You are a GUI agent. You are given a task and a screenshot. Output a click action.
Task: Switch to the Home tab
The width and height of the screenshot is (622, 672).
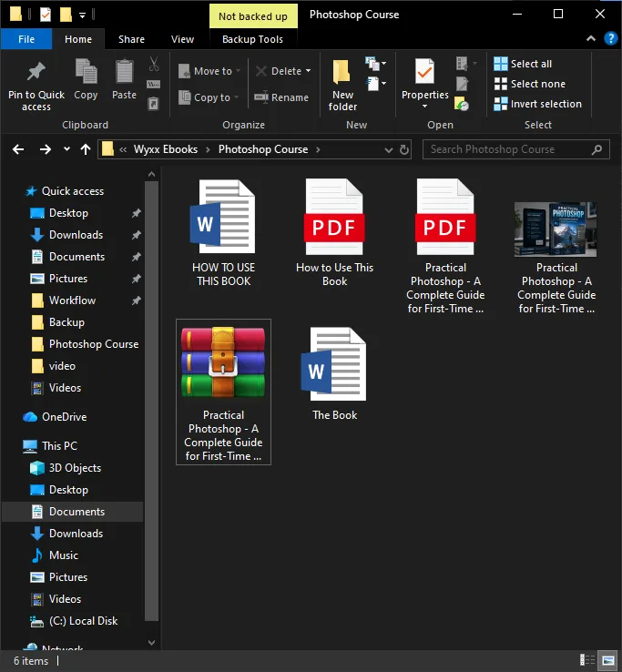point(78,39)
